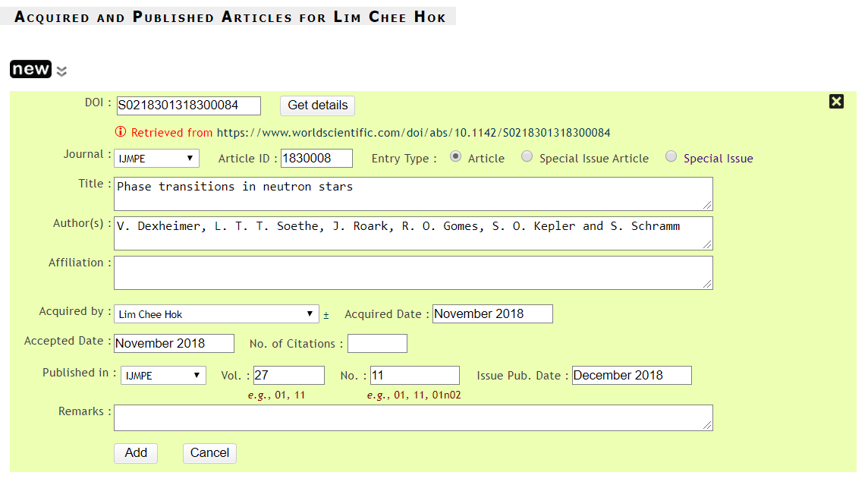Open the worldscientific.com DOI link
Viewport: 868px width, 485px height.
pos(414,133)
